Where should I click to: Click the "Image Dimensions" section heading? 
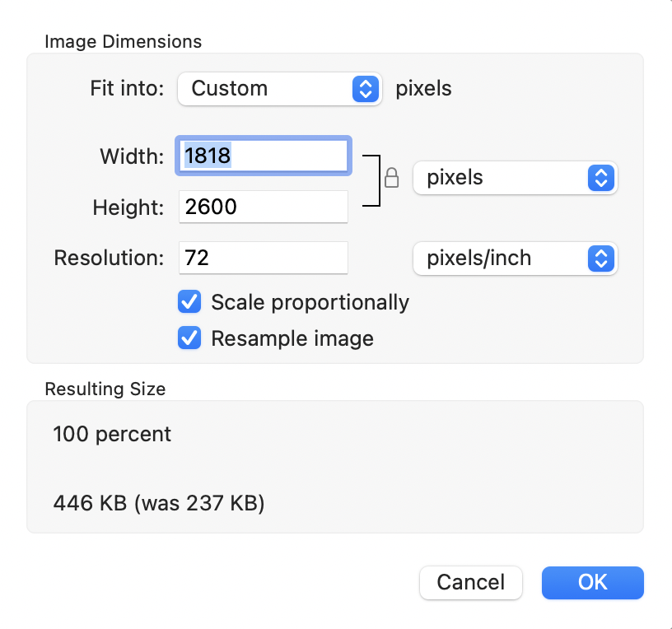[x=123, y=41]
